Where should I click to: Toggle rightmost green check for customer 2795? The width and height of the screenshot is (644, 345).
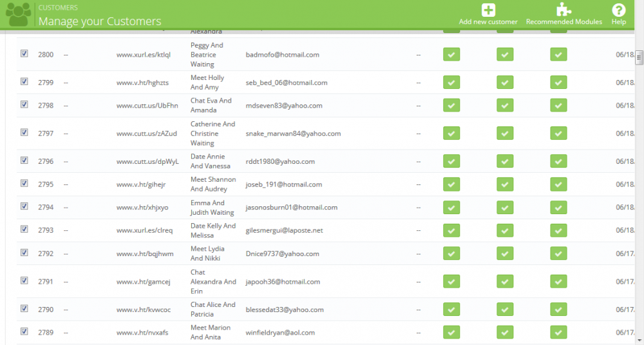tap(558, 184)
